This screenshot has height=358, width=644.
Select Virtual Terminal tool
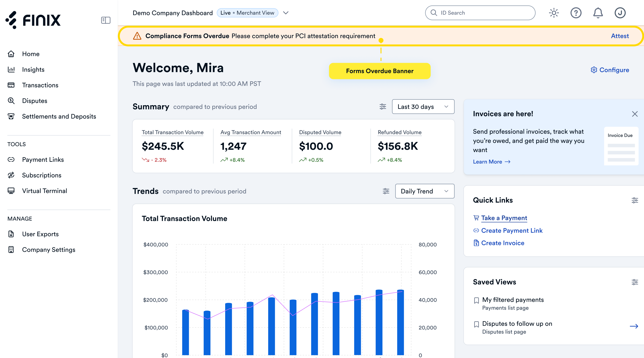click(44, 191)
